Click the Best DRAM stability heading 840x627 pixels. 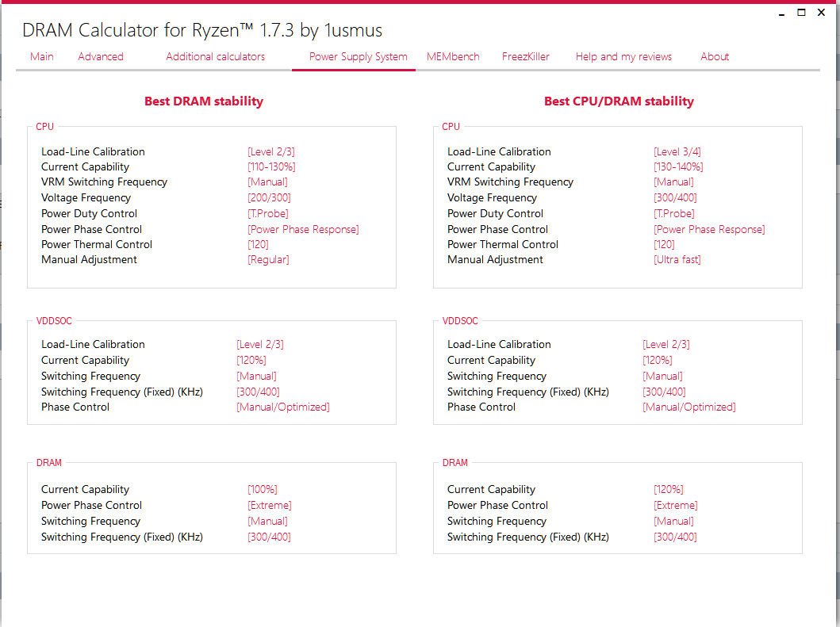tap(204, 101)
